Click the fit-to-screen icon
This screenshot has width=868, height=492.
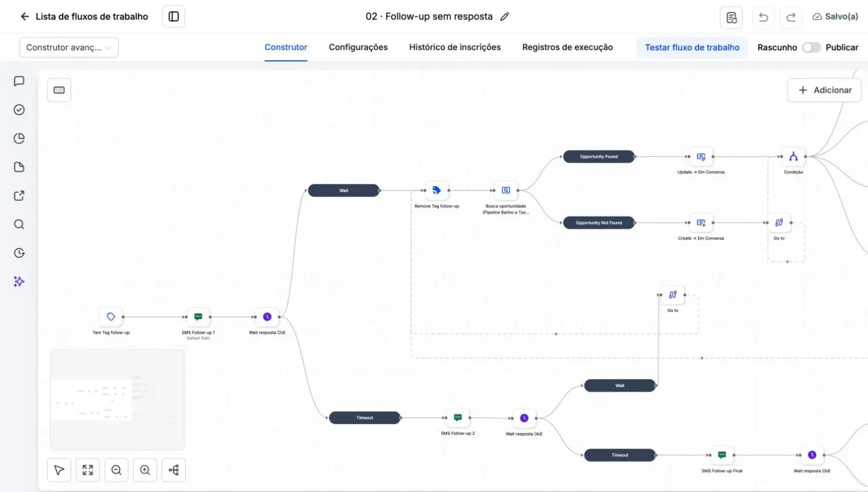click(88, 470)
